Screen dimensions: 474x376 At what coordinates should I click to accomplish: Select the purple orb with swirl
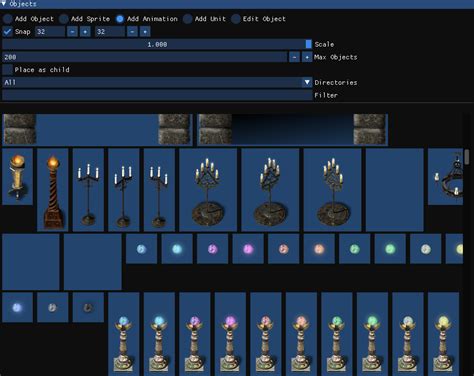(x=213, y=249)
